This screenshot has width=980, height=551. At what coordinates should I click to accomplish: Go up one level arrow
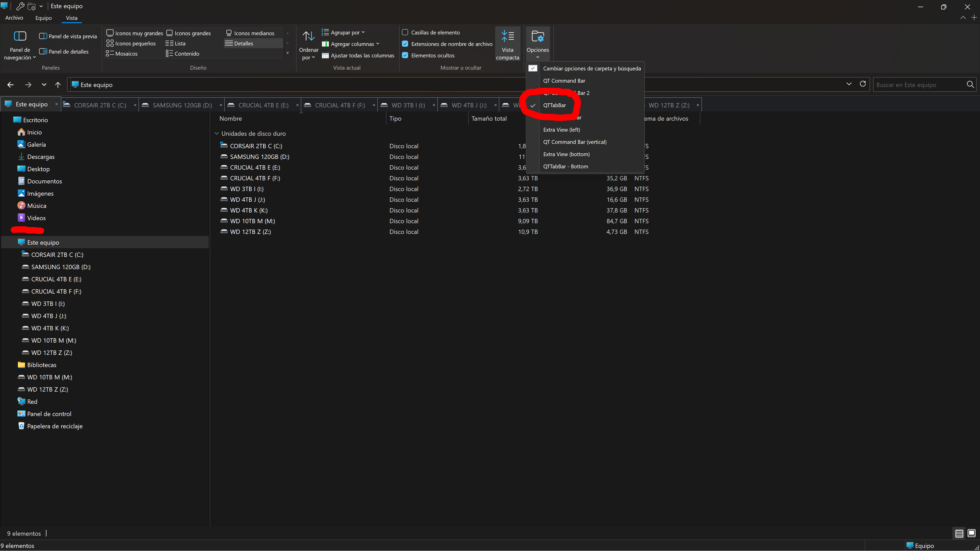coord(58,85)
